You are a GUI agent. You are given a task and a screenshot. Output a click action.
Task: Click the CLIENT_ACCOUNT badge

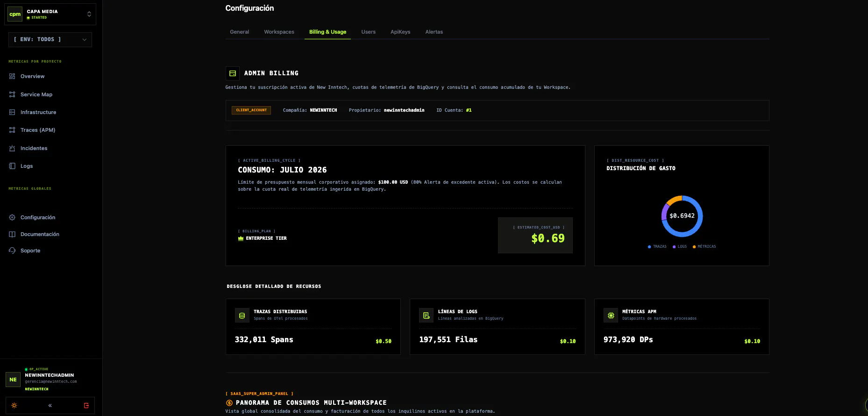click(251, 110)
